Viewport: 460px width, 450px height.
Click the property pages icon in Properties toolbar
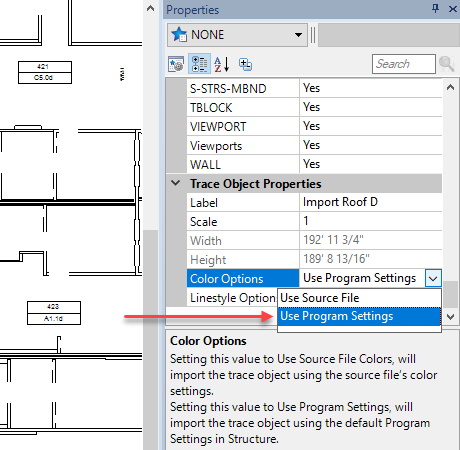click(x=176, y=64)
